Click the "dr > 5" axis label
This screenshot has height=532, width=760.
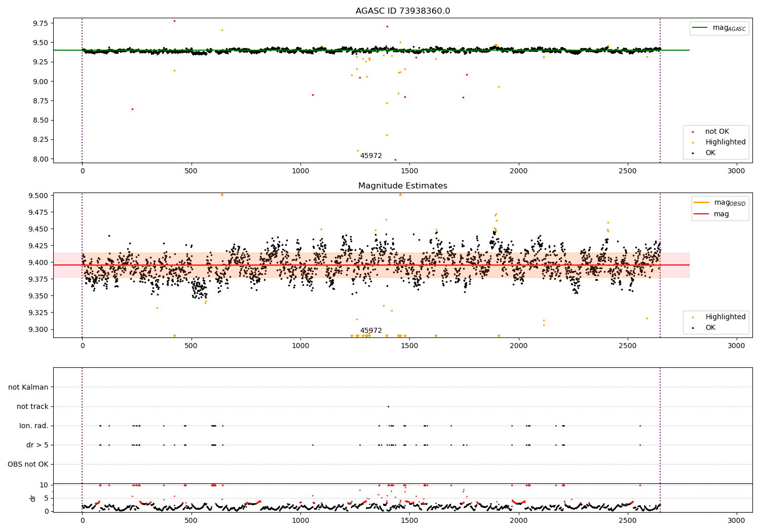pos(37,445)
